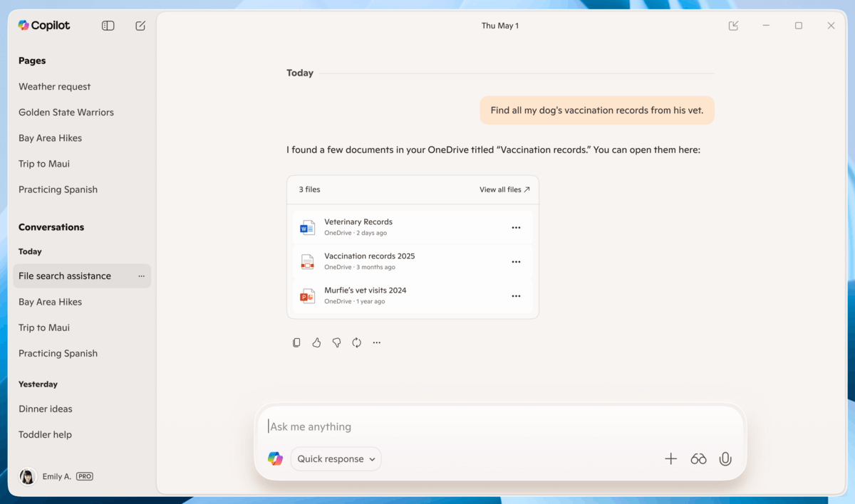Open more options for Murfie's vet visits 2024
The height and width of the screenshot is (504, 855).
tap(516, 296)
